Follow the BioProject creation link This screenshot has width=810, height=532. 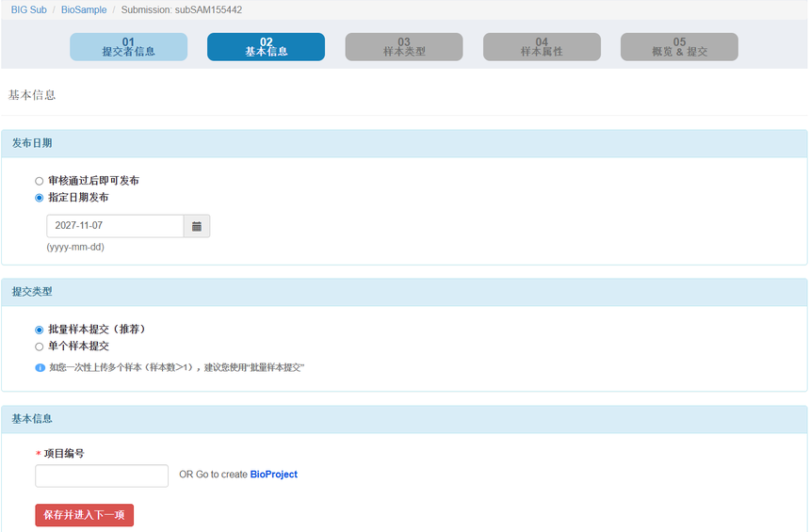pyautogui.click(x=274, y=475)
